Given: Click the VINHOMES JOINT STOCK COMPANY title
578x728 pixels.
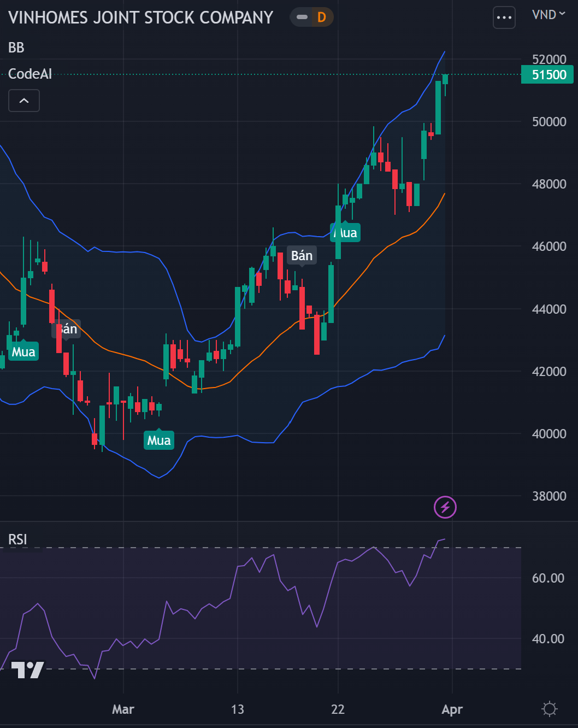Looking at the screenshot, I should pos(141,17).
